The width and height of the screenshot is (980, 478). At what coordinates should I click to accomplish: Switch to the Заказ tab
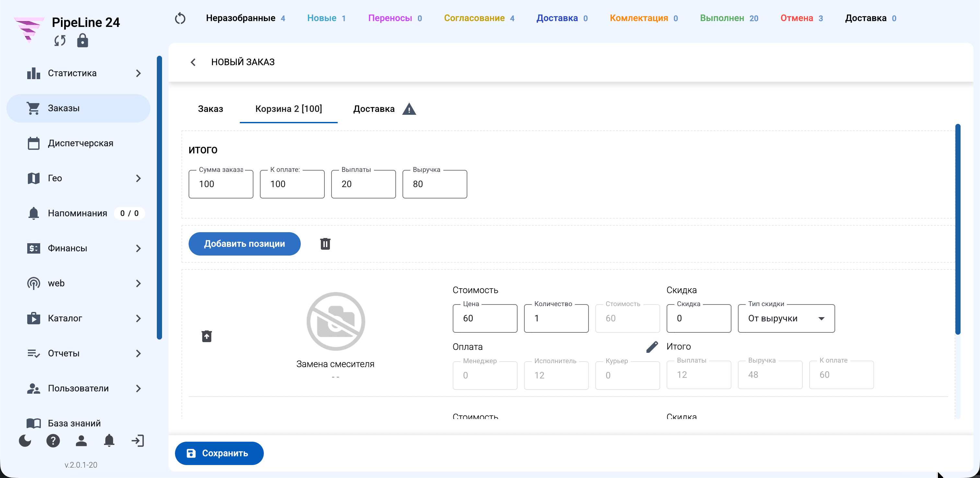(x=210, y=109)
